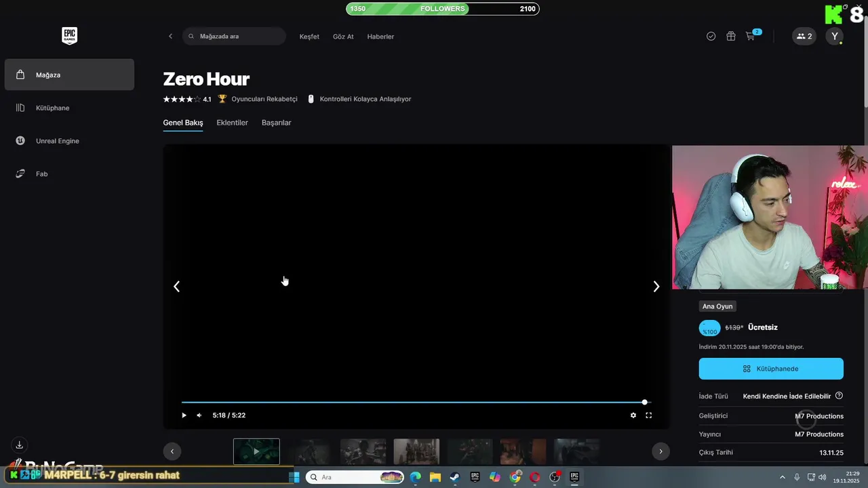Select the first video thumbnail with play icon
868x488 pixels.
[256, 451]
